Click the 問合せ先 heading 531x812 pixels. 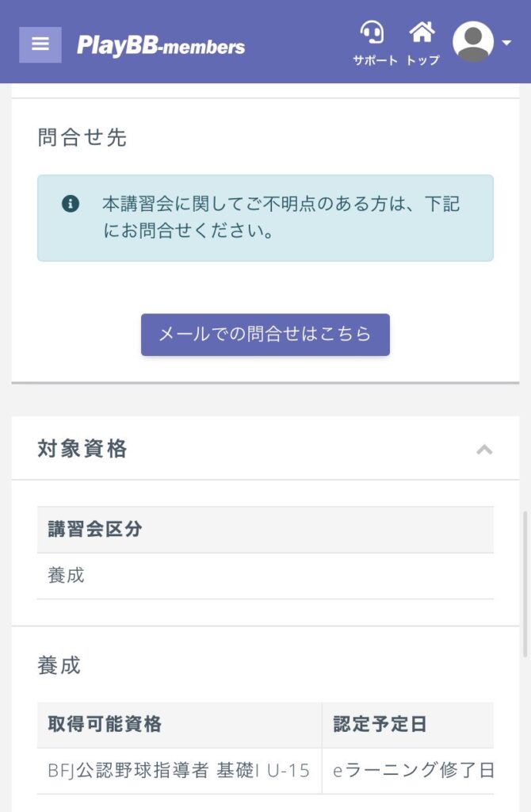pyautogui.click(x=82, y=137)
